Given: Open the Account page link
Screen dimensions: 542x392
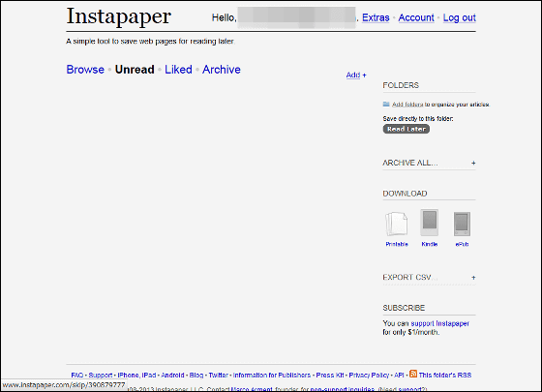Looking at the screenshot, I should [416, 17].
